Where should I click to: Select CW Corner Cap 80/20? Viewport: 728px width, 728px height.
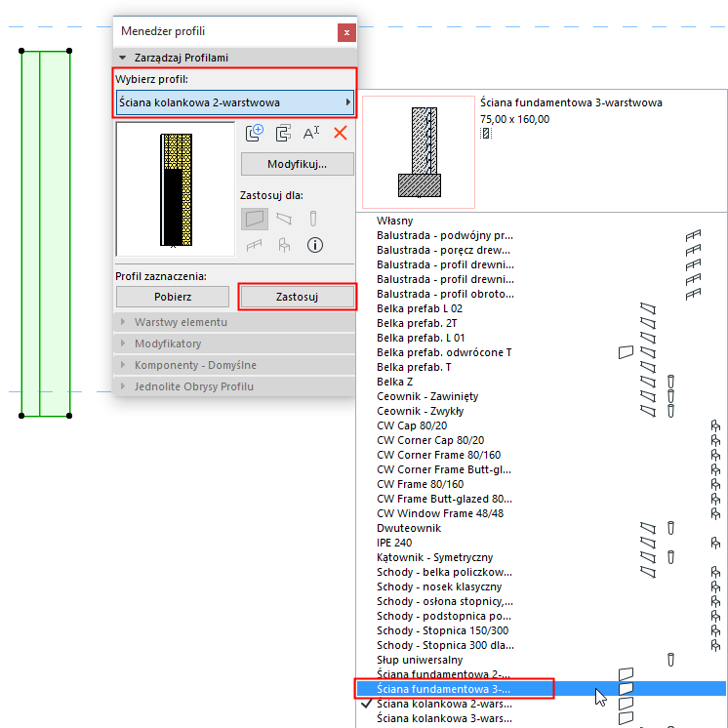(x=541, y=440)
